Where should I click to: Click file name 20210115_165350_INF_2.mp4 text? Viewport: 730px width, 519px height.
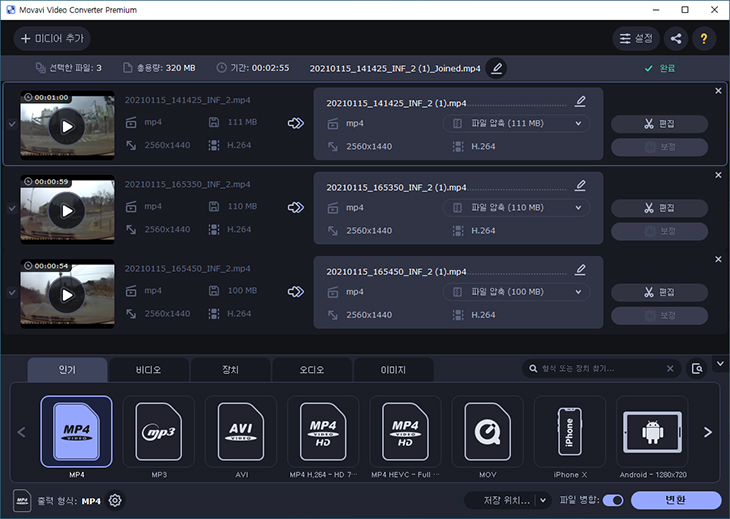[187, 184]
